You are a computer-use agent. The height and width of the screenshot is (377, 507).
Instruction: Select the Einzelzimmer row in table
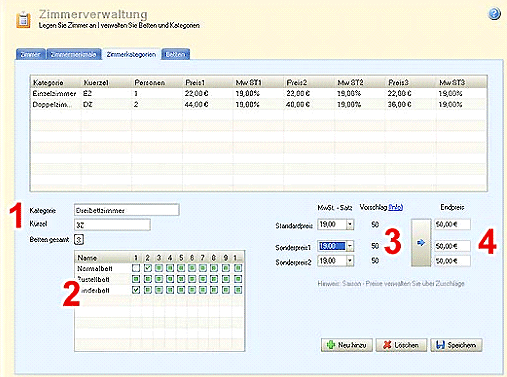point(258,94)
